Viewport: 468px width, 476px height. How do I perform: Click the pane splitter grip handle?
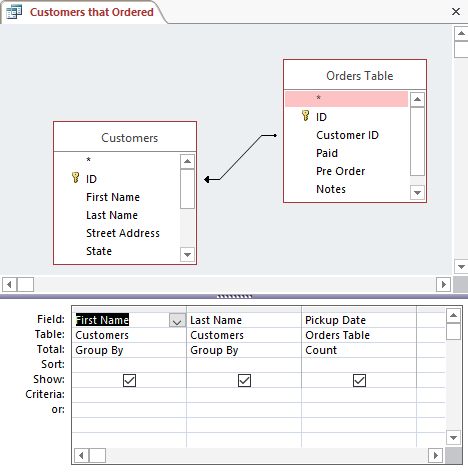[x=234, y=296]
